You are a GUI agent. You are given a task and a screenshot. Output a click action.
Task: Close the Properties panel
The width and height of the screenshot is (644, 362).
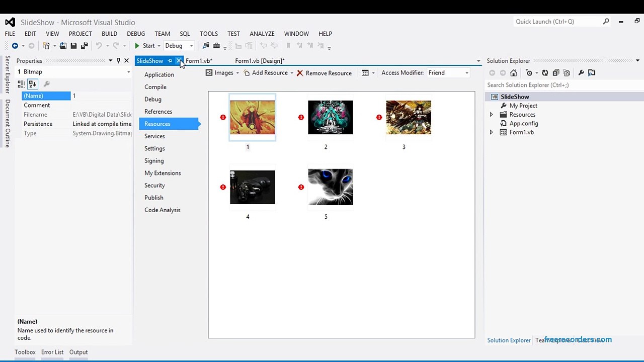(126, 61)
